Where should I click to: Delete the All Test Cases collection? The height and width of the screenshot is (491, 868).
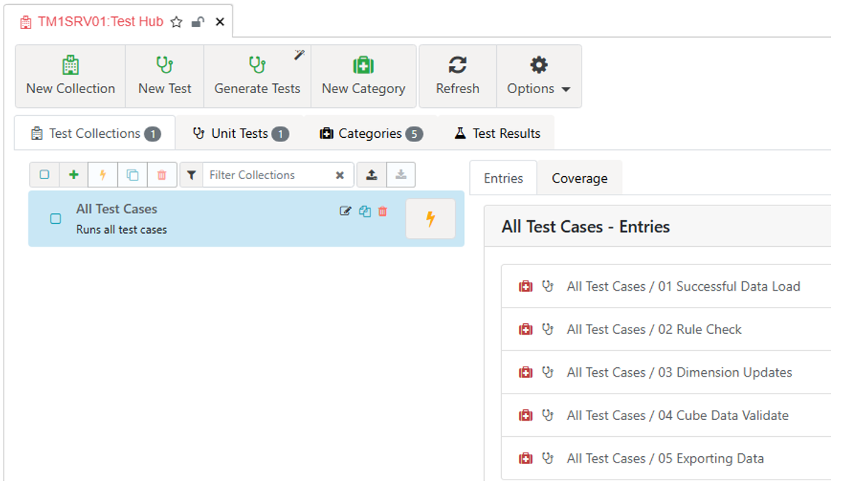pos(383,211)
